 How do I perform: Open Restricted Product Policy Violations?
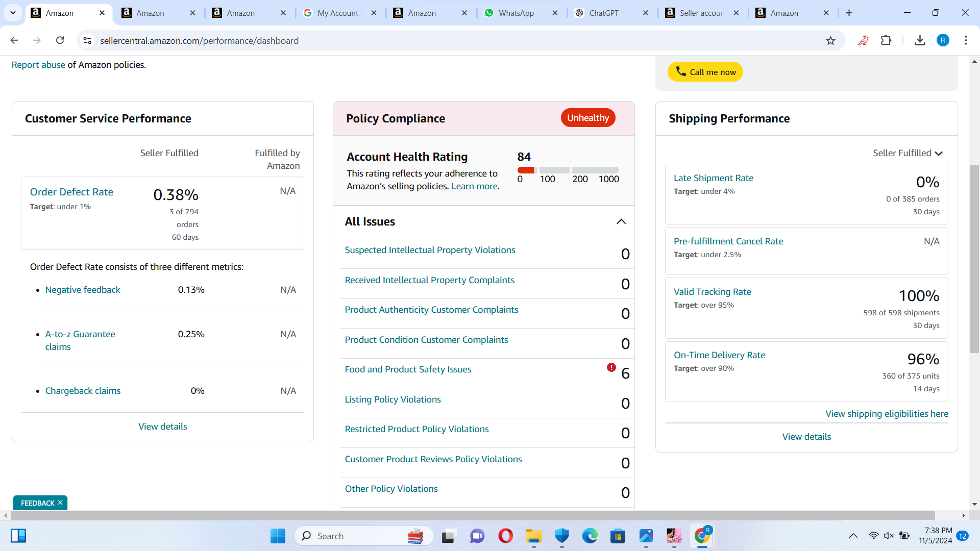(416, 429)
